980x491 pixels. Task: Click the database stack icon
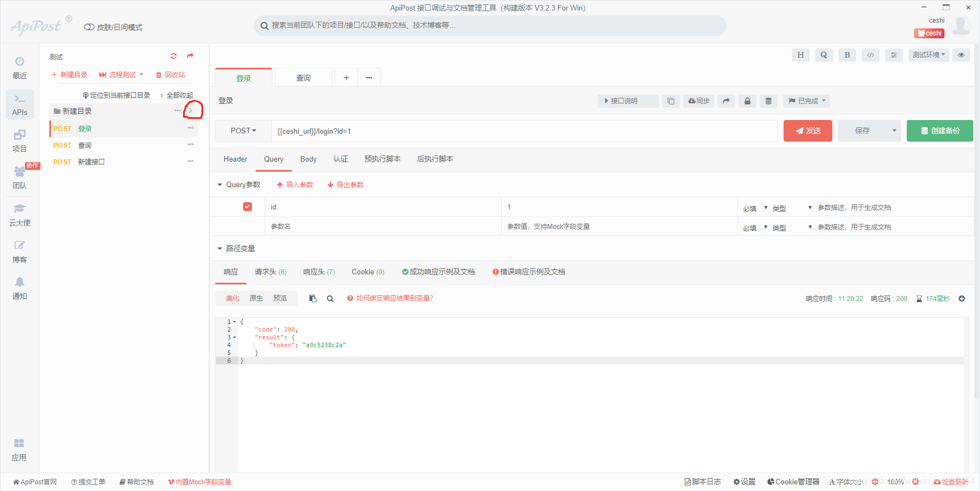[x=768, y=101]
